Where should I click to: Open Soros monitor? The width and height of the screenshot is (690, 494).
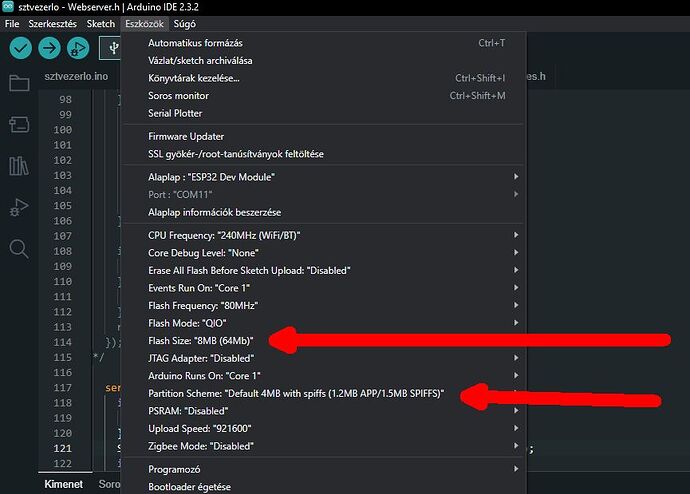pyautogui.click(x=323, y=96)
